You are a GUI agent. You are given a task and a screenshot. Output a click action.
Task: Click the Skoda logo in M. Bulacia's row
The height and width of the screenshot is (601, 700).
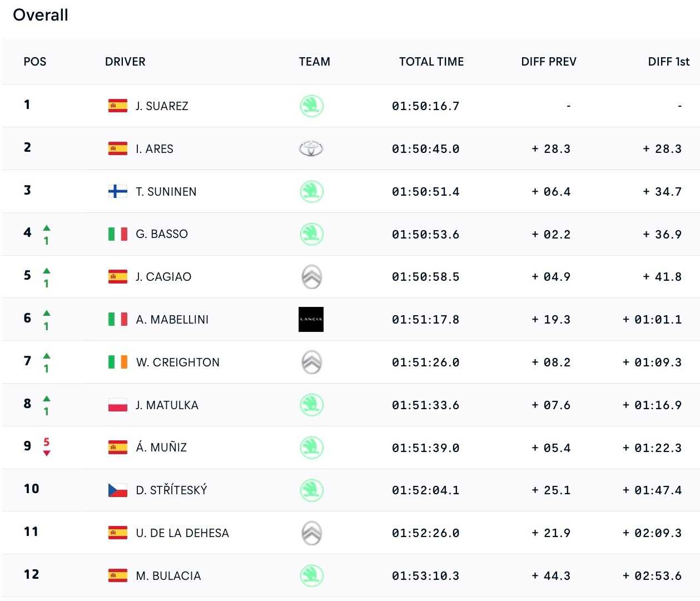click(x=311, y=575)
